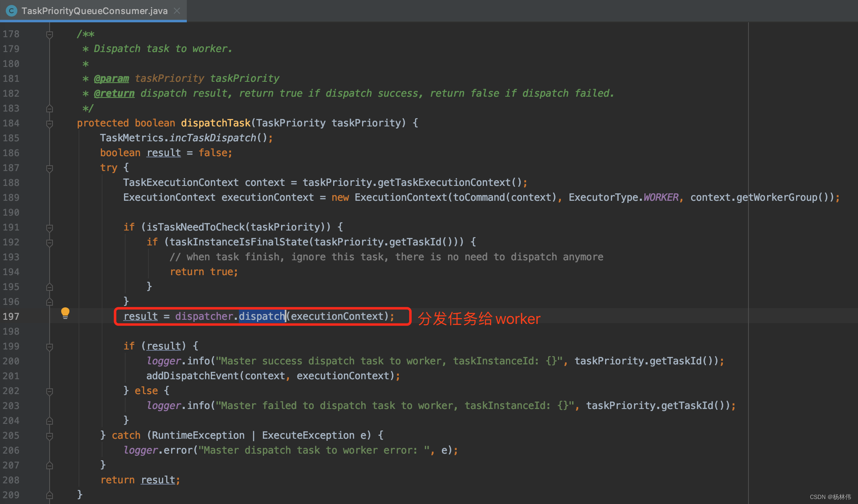The height and width of the screenshot is (504, 858).
Task: Fold the if (result) block
Action: point(50,347)
